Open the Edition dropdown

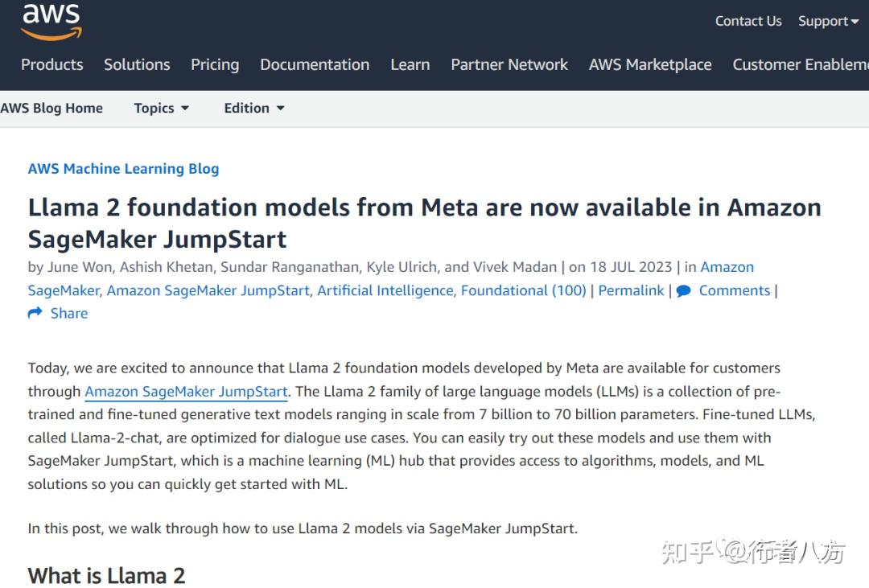point(253,108)
